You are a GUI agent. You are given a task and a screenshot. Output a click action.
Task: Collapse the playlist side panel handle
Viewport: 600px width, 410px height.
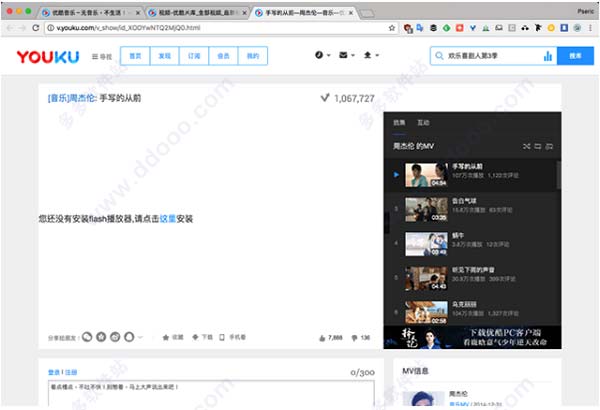tap(386, 222)
